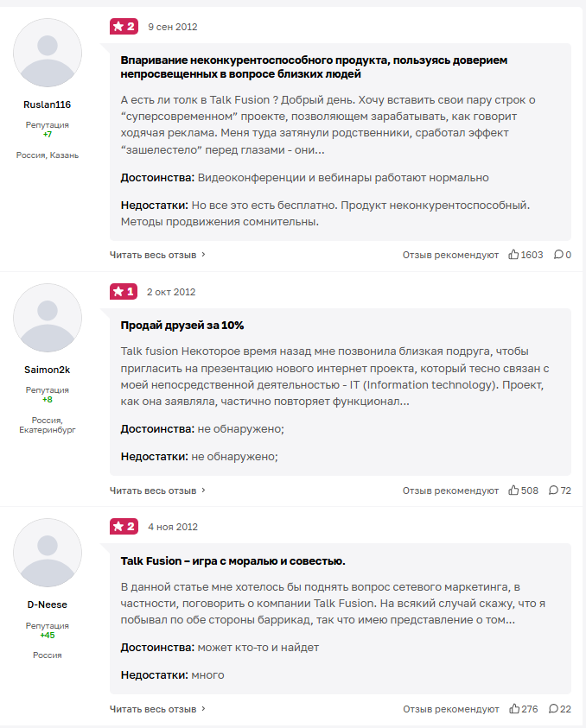Image resolution: width=586 pixels, height=728 pixels.
Task: Click the 2-star rating badge dated 9 сен 2012
Action: tap(124, 27)
